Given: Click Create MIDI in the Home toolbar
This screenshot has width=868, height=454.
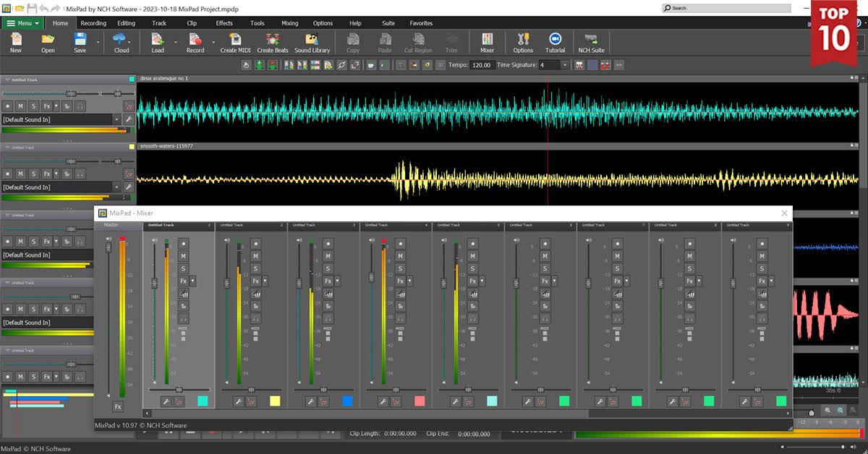Looking at the screenshot, I should click(x=235, y=43).
